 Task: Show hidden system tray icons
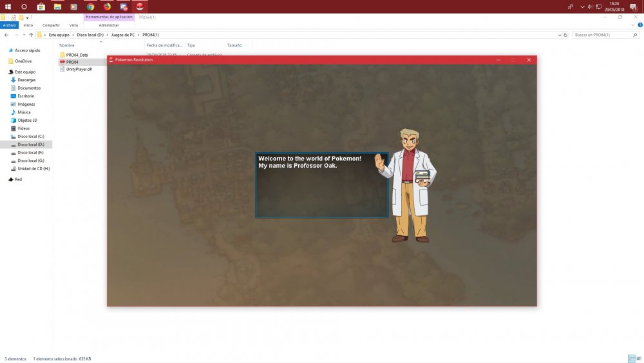[582, 6]
